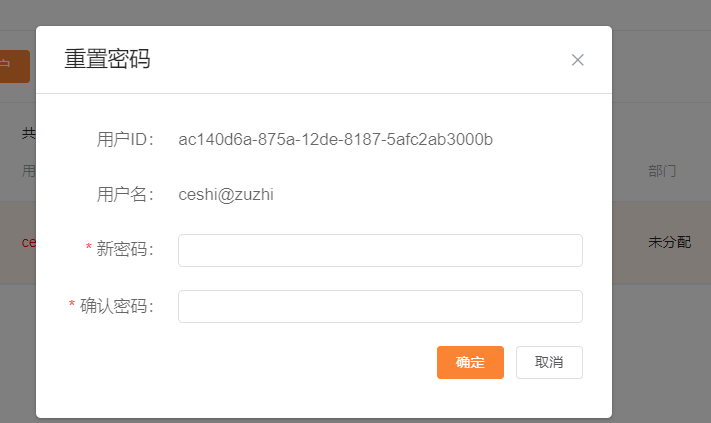Select the 确认密码 field label
The height and width of the screenshot is (423, 711).
click(x=117, y=306)
